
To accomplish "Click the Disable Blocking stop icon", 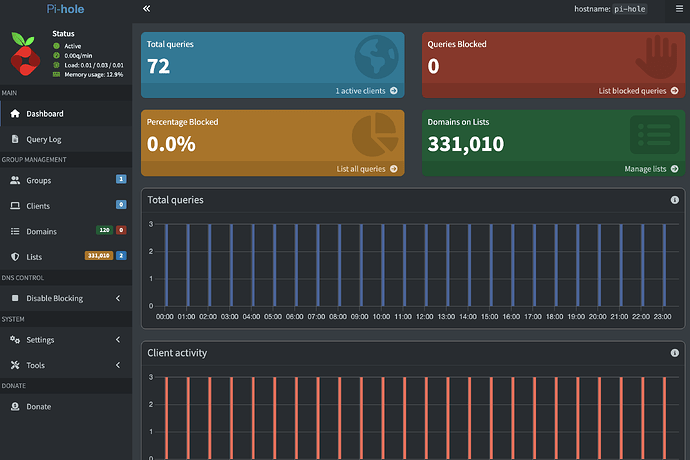I will click(15, 298).
